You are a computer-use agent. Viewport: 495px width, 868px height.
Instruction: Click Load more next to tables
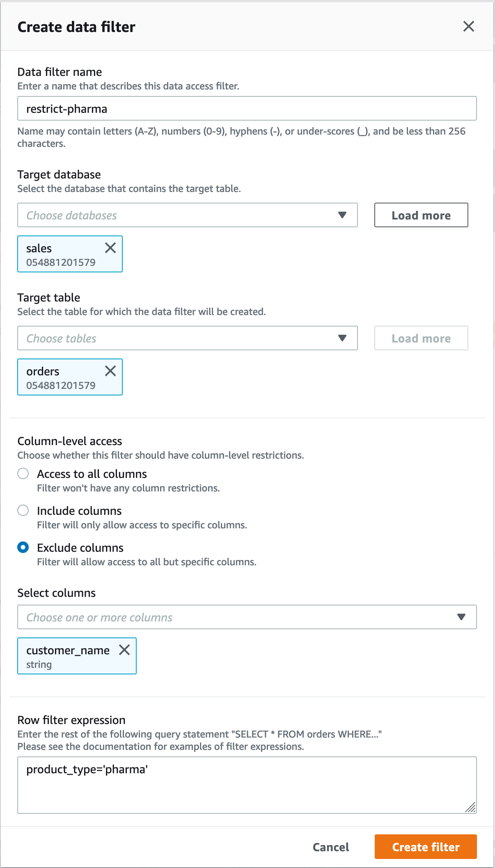(421, 338)
